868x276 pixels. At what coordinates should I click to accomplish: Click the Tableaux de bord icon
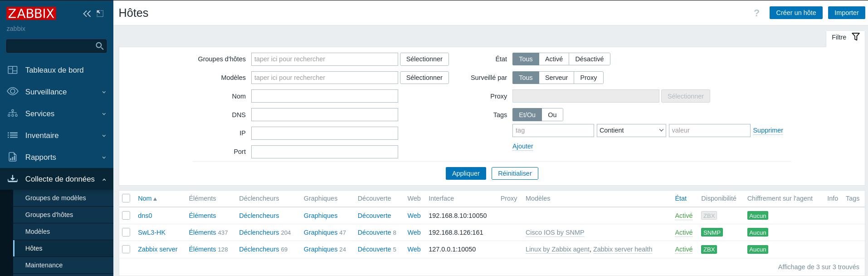tap(13, 70)
